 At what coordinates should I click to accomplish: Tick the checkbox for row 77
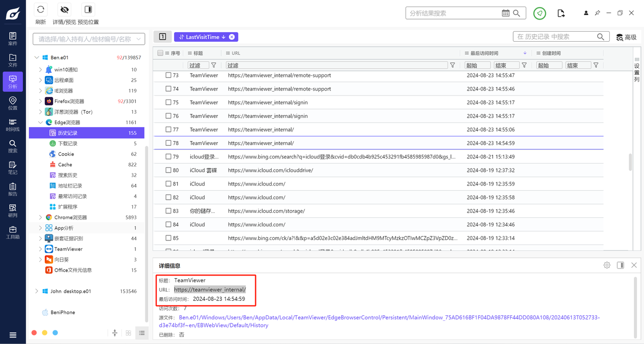click(169, 130)
